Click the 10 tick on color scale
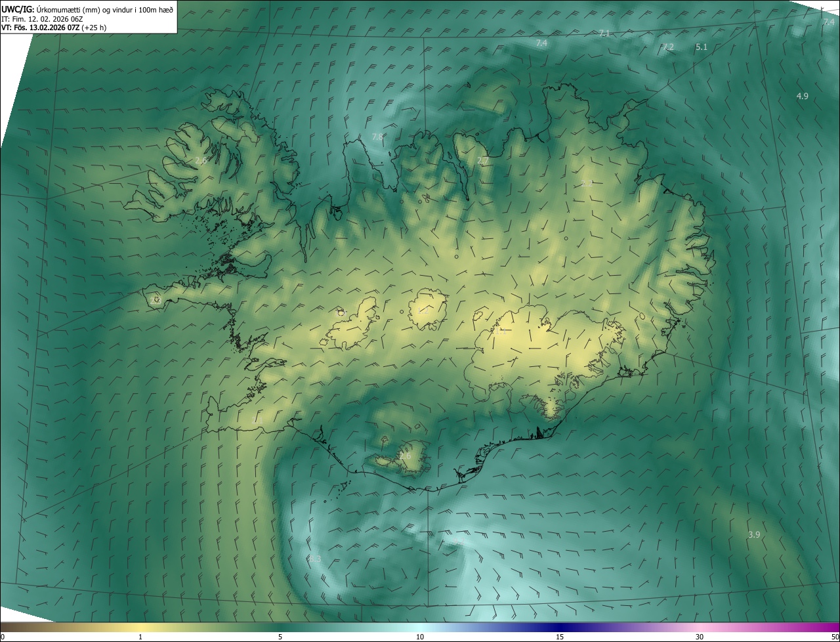Viewport: 840px width, 642px height. pos(420,637)
